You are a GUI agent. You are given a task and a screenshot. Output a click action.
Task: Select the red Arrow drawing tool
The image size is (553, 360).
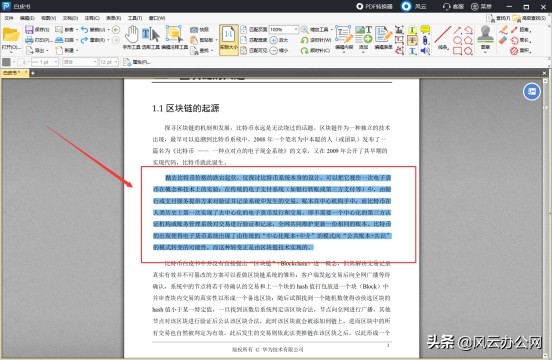[457, 30]
